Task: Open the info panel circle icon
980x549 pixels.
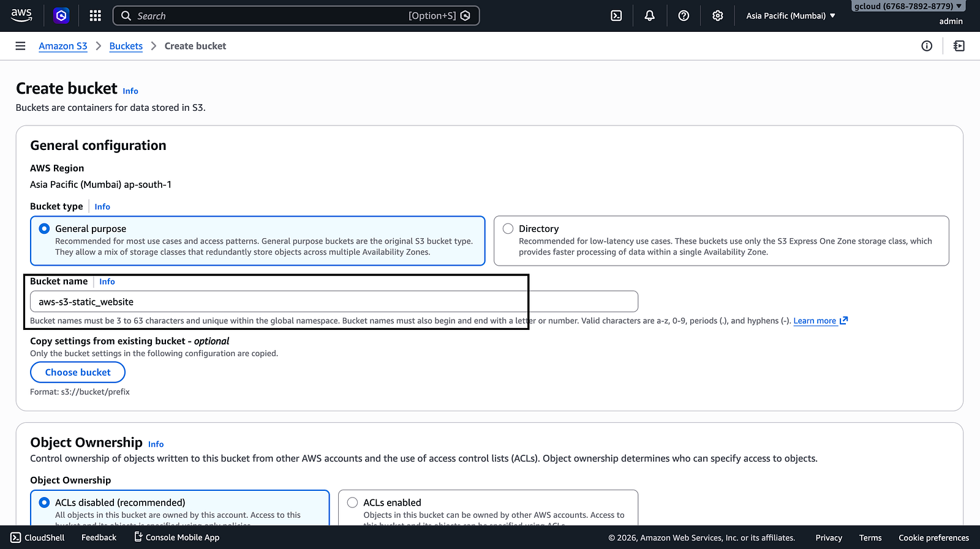Action: click(927, 46)
